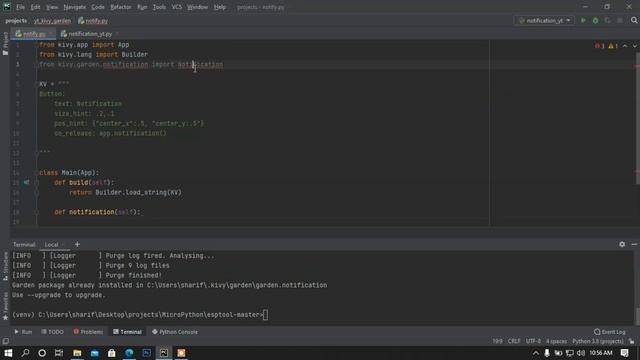Click the tool window quick-access icon

click(5, 341)
